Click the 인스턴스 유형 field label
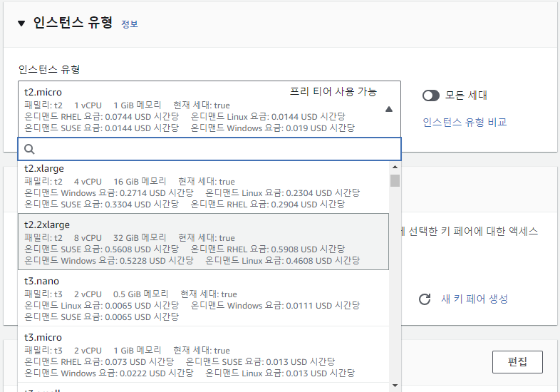Viewport: 560px width, 392px height. [49, 69]
